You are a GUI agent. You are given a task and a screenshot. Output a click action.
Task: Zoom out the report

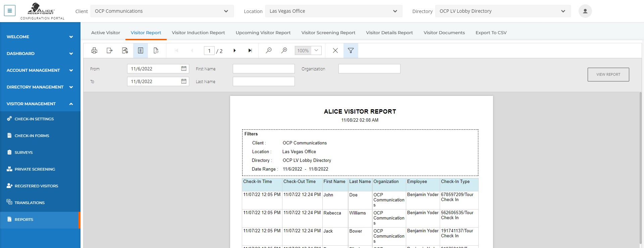point(269,51)
